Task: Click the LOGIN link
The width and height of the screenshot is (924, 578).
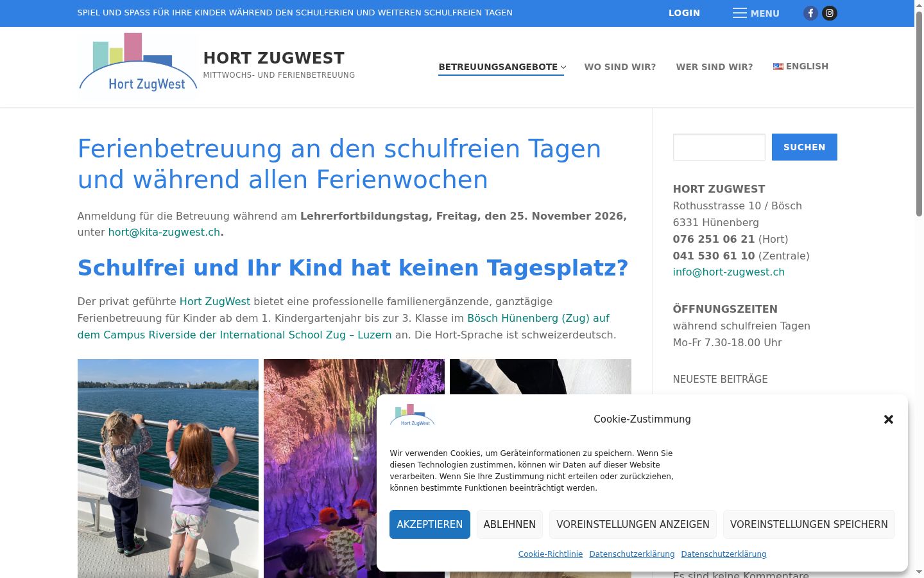Action: pyautogui.click(x=684, y=13)
